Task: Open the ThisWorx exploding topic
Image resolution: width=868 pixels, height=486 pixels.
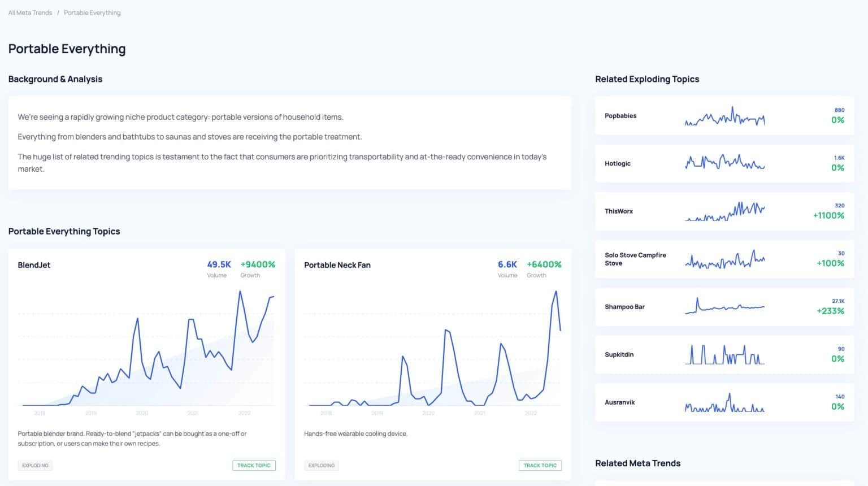Action: [724, 211]
